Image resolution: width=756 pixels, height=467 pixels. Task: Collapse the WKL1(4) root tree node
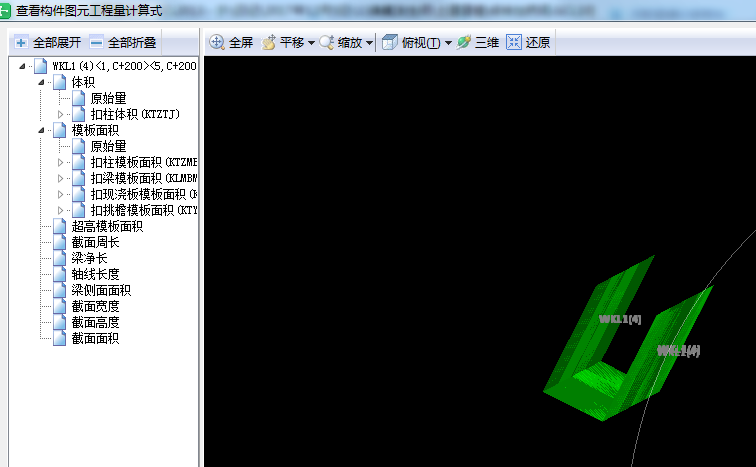22,66
